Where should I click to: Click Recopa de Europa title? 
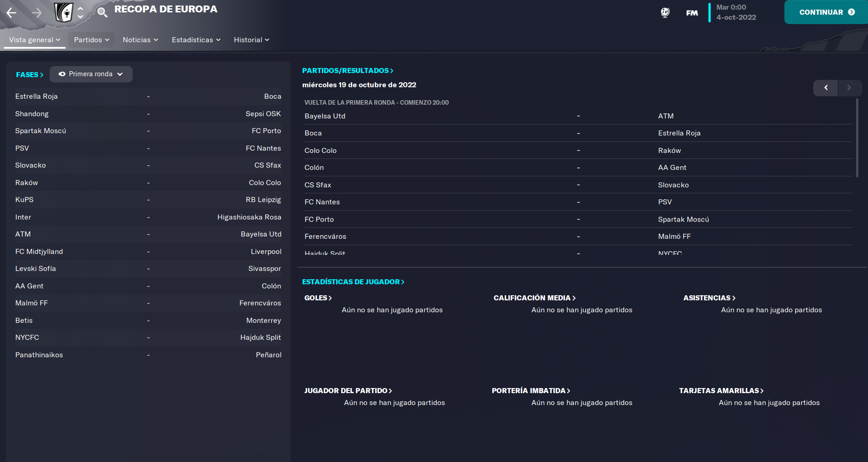click(166, 9)
